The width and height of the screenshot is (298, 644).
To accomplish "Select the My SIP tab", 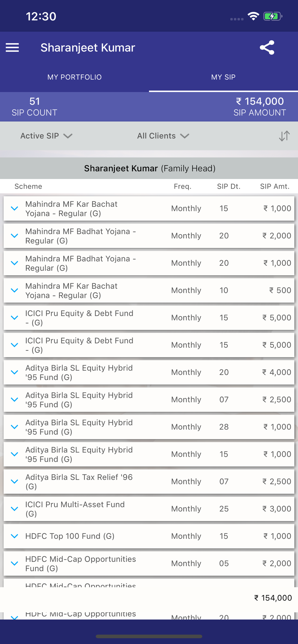I will [223, 77].
